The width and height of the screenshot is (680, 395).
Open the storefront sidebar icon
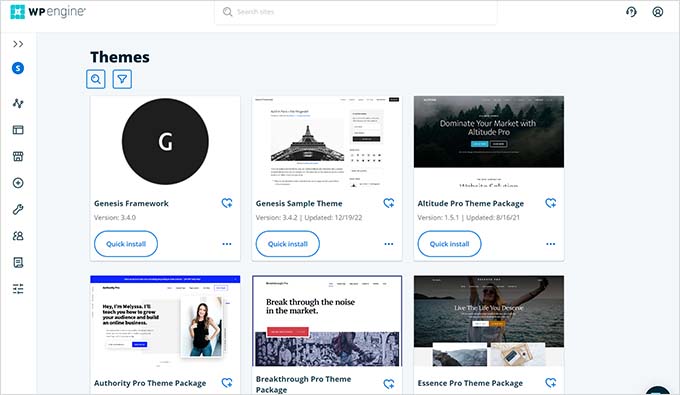18,157
